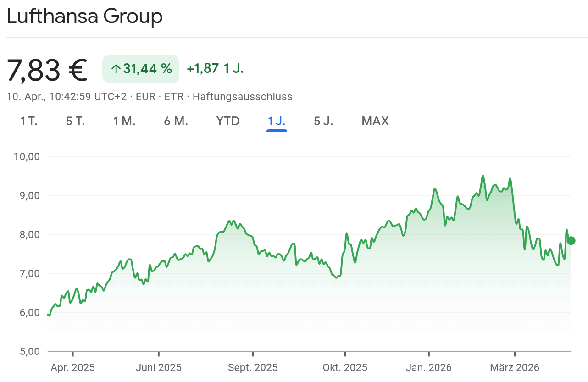
Task: Click the green endpoint dot on chart
Action: click(x=571, y=241)
